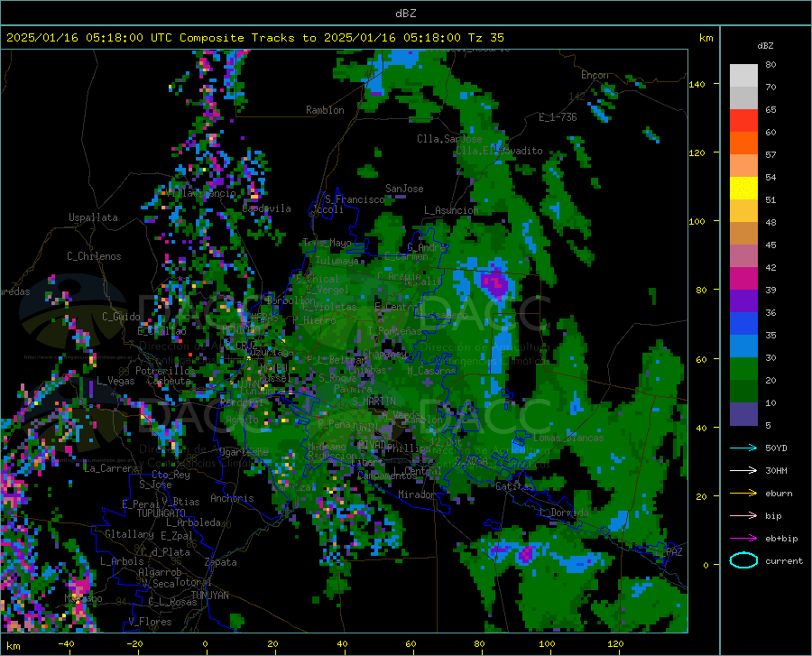Image resolution: width=812 pixels, height=656 pixels.
Task: Click the Tres_Mayo map label
Action: tap(327, 243)
